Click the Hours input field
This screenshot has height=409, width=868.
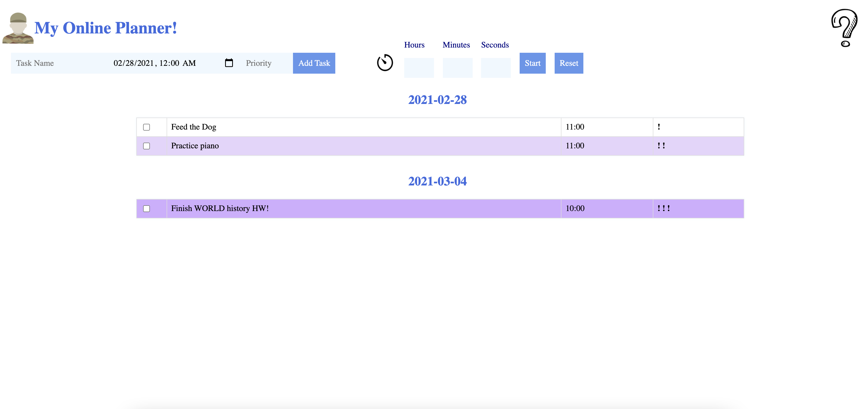[419, 68]
